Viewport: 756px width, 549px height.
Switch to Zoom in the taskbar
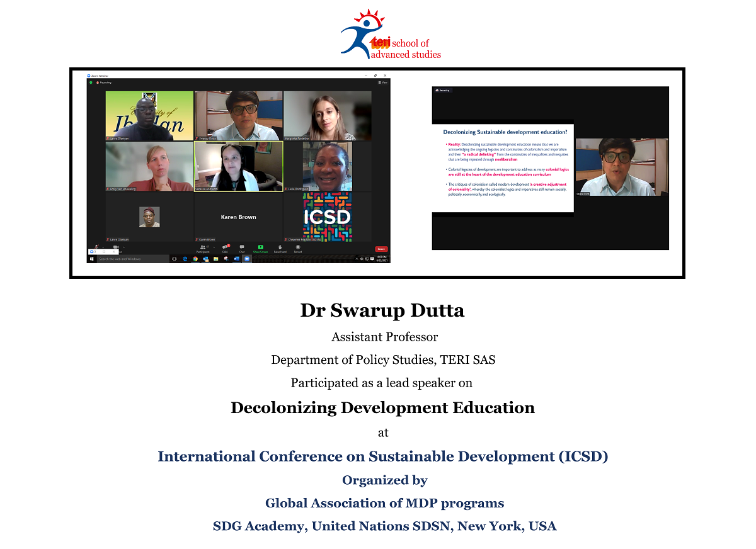pyautogui.click(x=247, y=259)
